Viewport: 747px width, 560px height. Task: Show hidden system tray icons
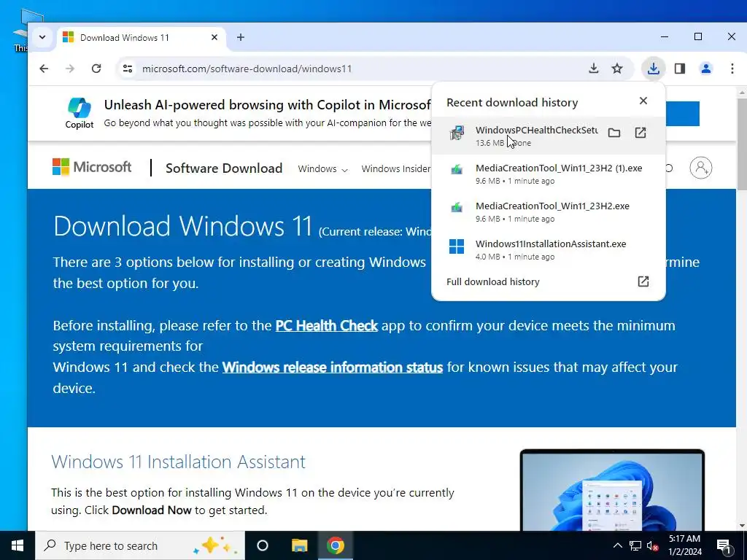617,545
